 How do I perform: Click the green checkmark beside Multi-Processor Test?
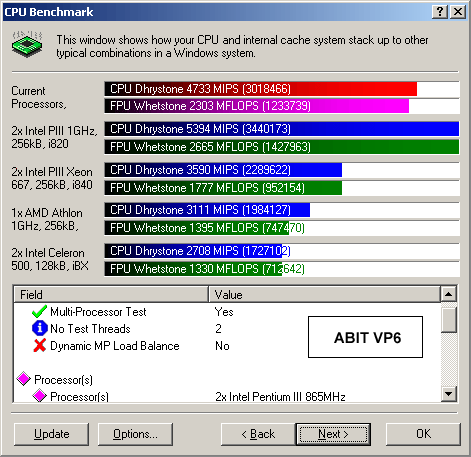(x=39, y=312)
